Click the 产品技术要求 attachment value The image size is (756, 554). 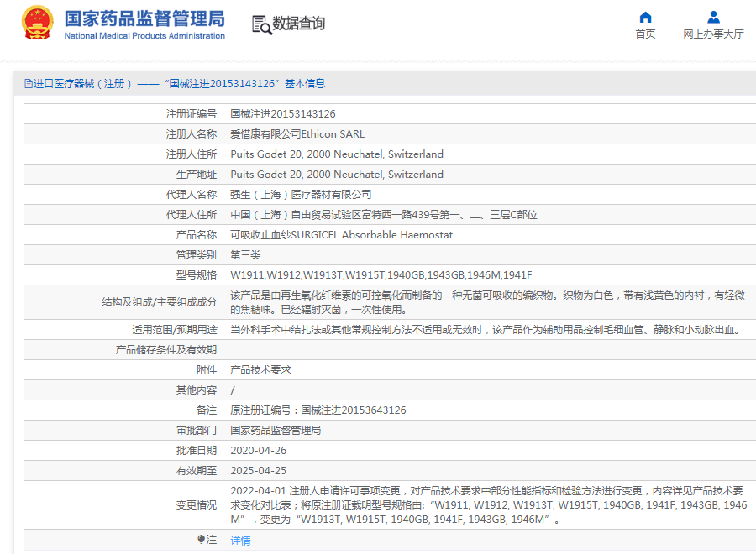260,370
